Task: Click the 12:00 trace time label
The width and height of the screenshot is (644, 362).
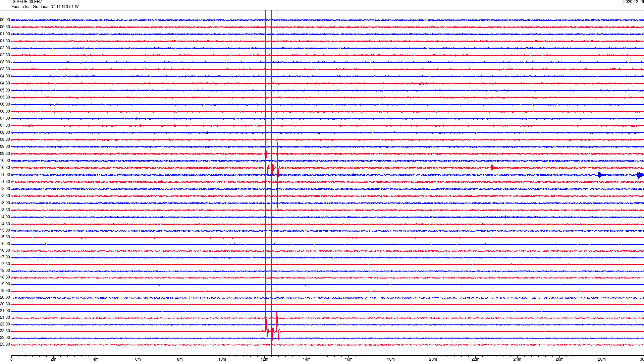Action: [5, 189]
